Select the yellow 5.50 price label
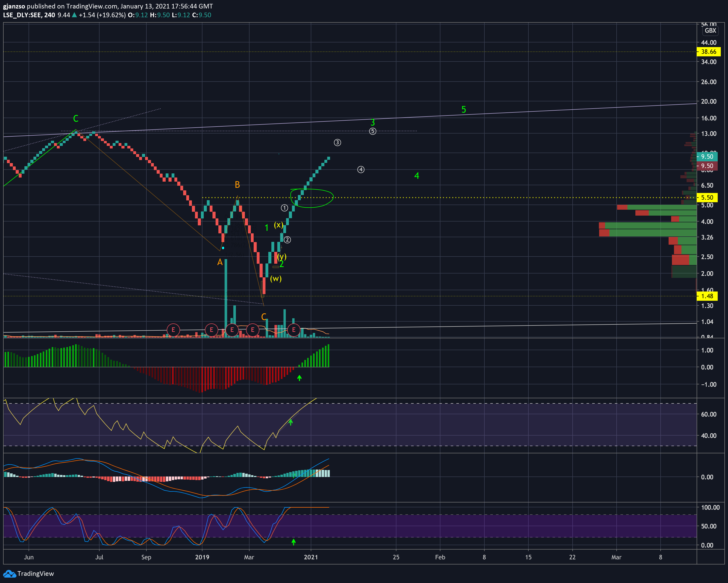 tap(707, 198)
